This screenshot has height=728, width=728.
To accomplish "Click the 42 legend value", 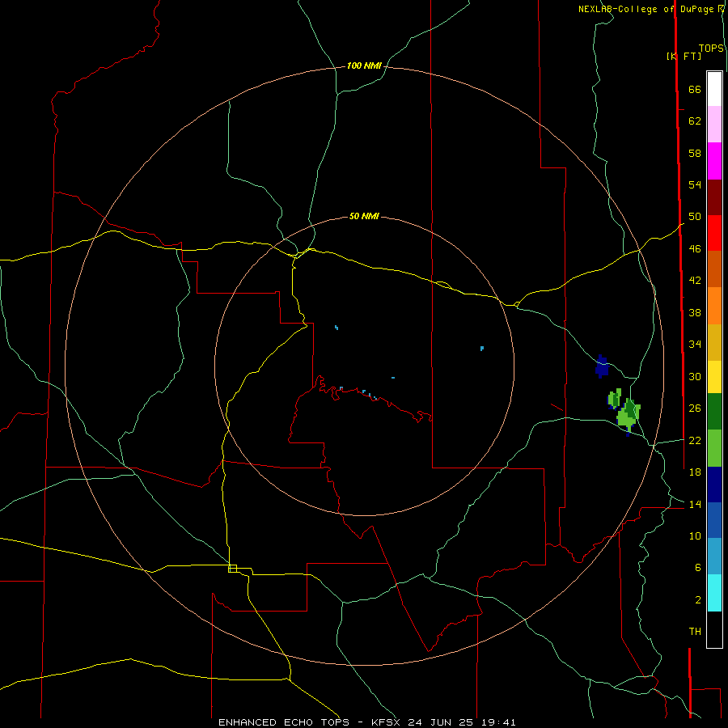I will pyautogui.click(x=695, y=281).
